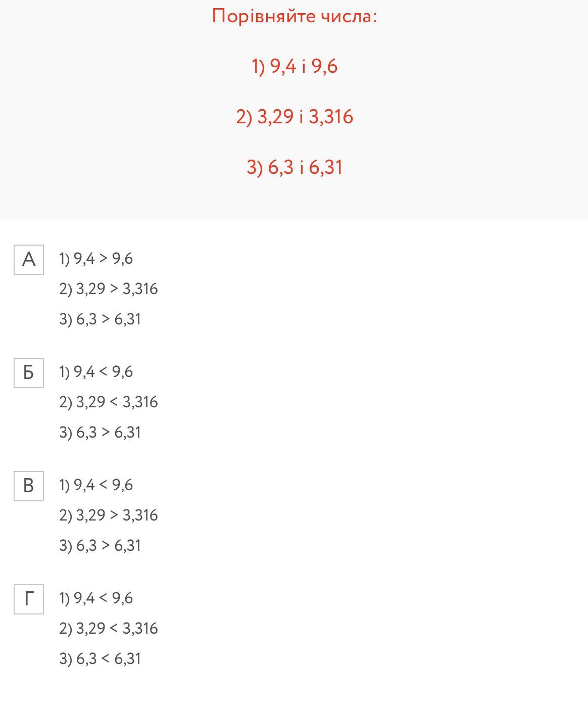Screen dimensions: 588x708
Task: Click option Г line '6,3 < 6,31'
Action: click(x=100, y=659)
